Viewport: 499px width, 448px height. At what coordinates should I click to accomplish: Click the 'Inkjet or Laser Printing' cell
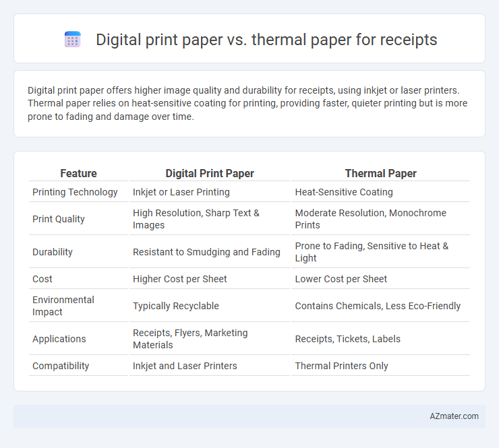pos(181,192)
